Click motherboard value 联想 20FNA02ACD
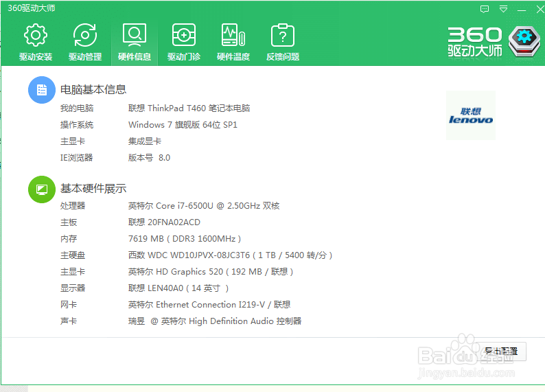The image size is (545, 392). tap(164, 222)
